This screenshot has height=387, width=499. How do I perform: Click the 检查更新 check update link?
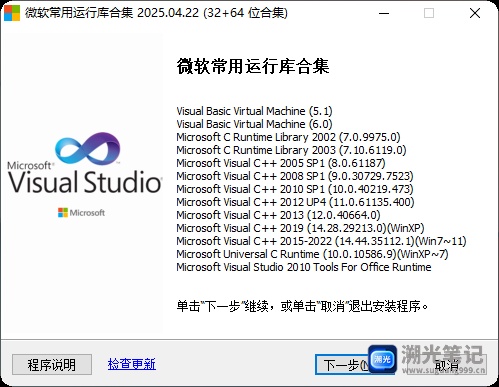(132, 364)
